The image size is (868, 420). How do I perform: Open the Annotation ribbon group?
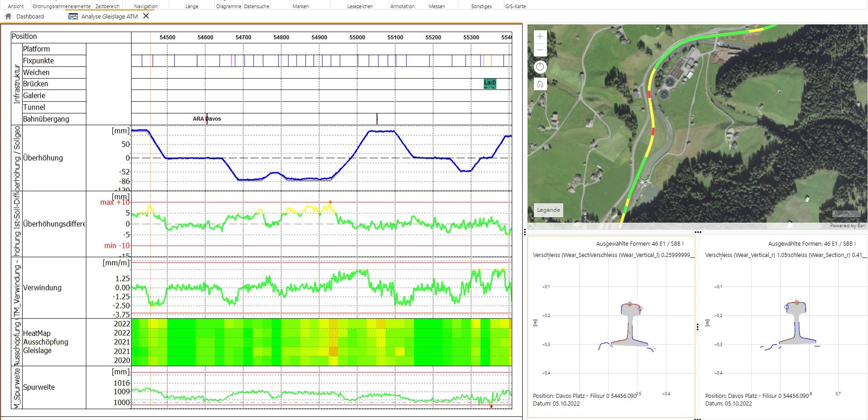coord(402,6)
